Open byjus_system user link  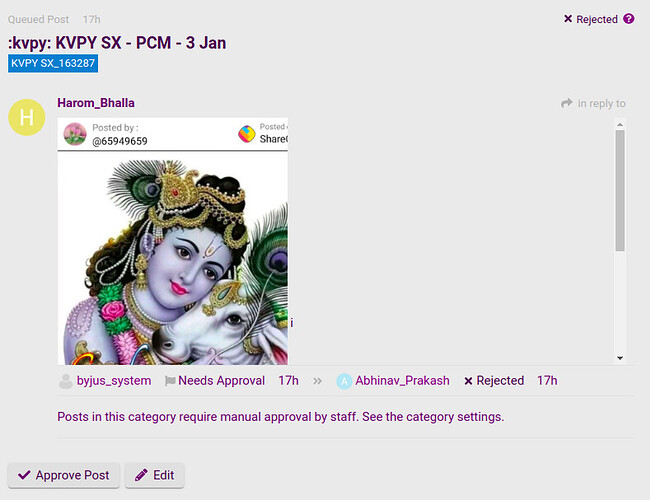pyautogui.click(x=114, y=381)
